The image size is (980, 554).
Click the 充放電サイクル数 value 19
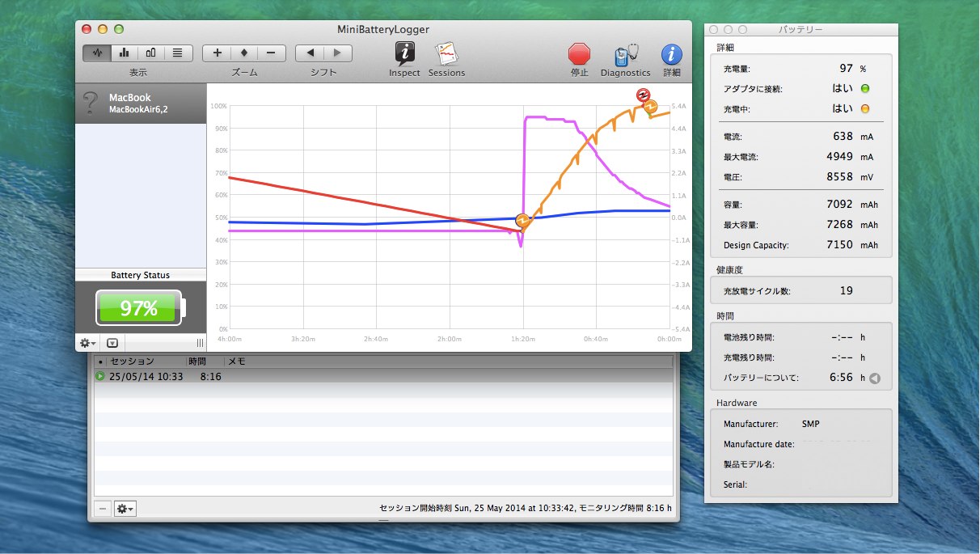(x=846, y=290)
